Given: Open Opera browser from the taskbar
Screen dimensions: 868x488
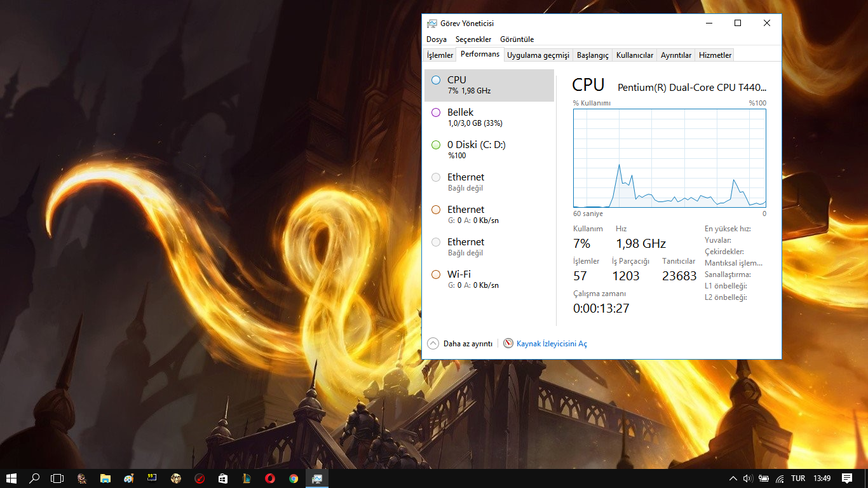Looking at the screenshot, I should pos(270,478).
